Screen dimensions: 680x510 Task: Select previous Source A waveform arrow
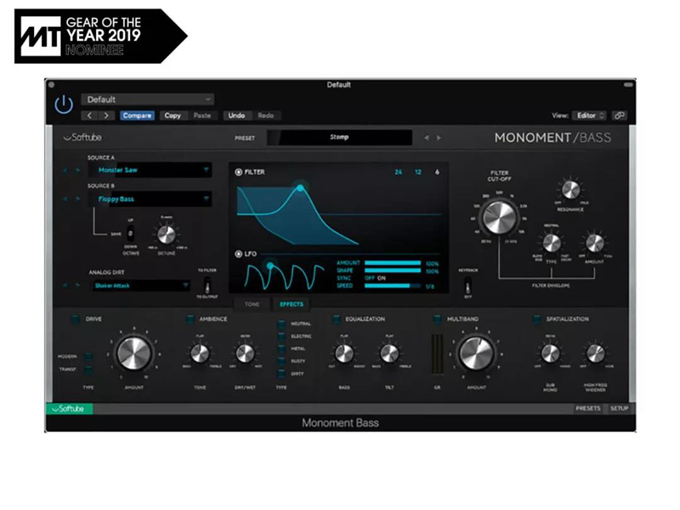pos(65,170)
